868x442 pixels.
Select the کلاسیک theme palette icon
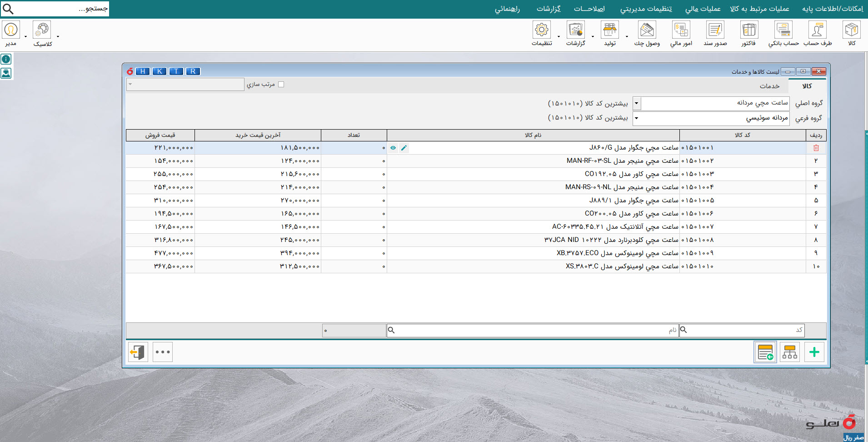tap(42, 30)
